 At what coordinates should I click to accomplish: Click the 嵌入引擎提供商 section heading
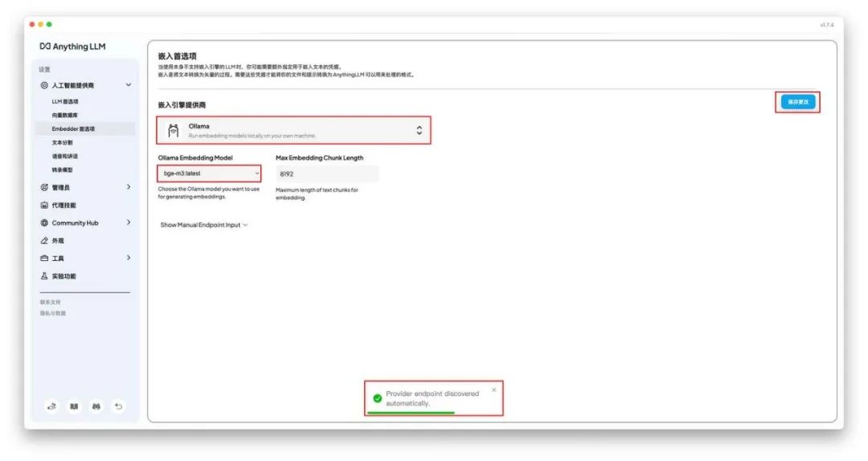pos(182,104)
